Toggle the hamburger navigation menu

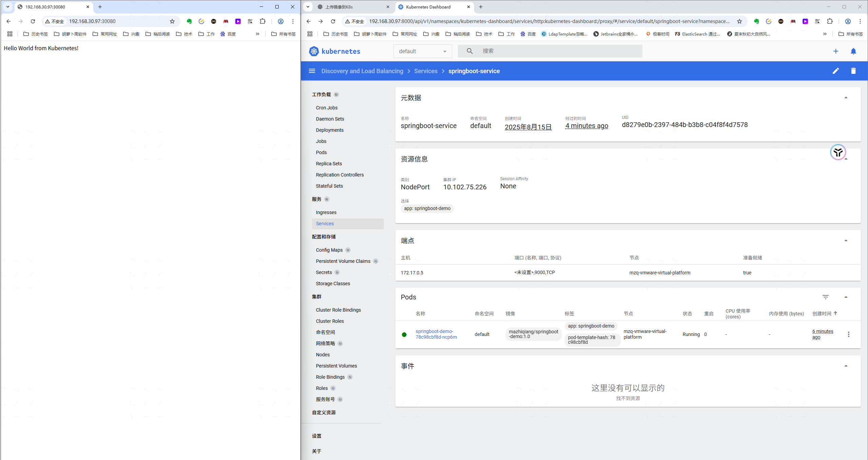click(x=312, y=71)
